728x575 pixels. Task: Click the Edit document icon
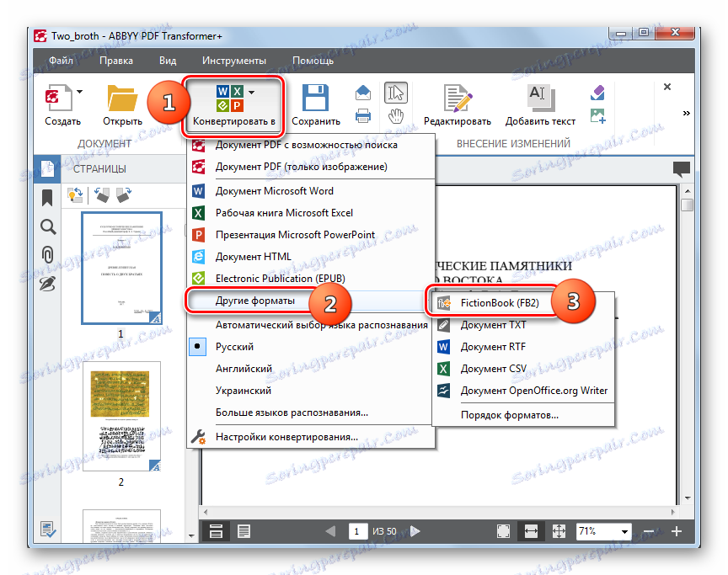[x=458, y=98]
